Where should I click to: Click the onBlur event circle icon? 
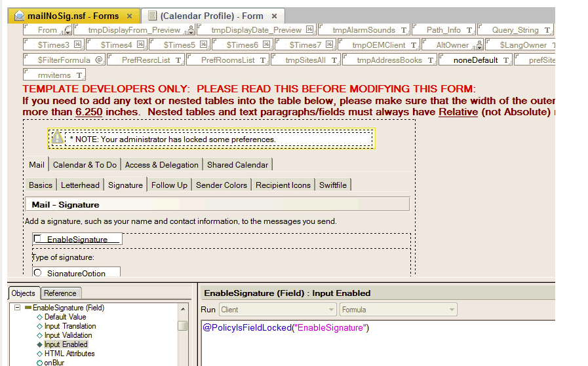(x=39, y=363)
